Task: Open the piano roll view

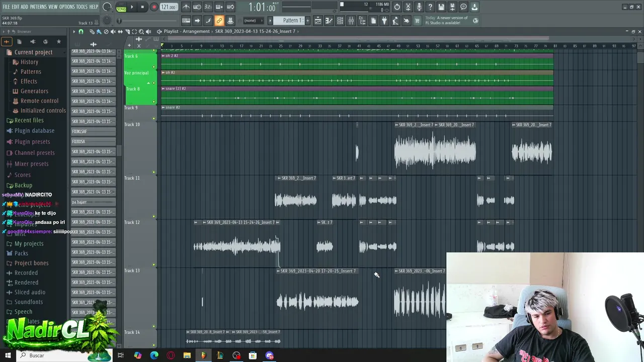Action: 329,21
